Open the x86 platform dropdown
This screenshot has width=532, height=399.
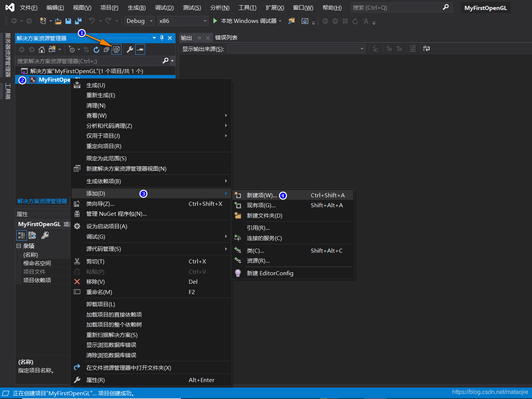pyautogui.click(x=183, y=21)
